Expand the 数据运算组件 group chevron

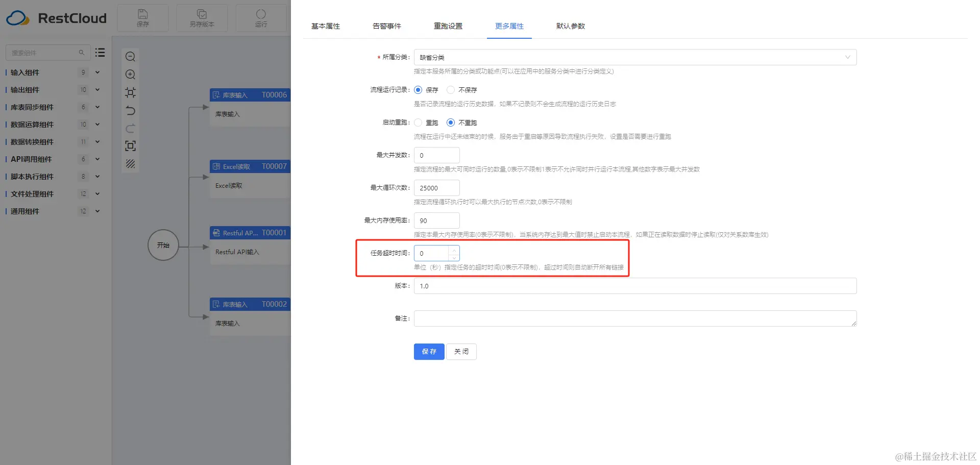point(97,125)
